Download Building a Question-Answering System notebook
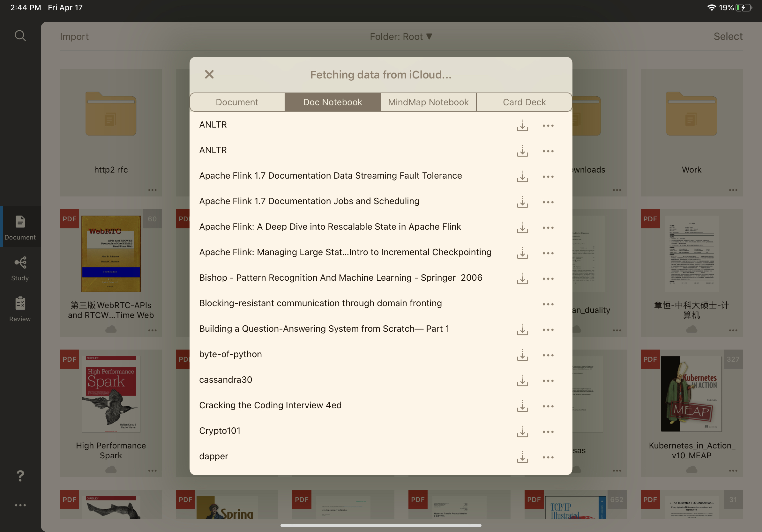 [x=522, y=330]
